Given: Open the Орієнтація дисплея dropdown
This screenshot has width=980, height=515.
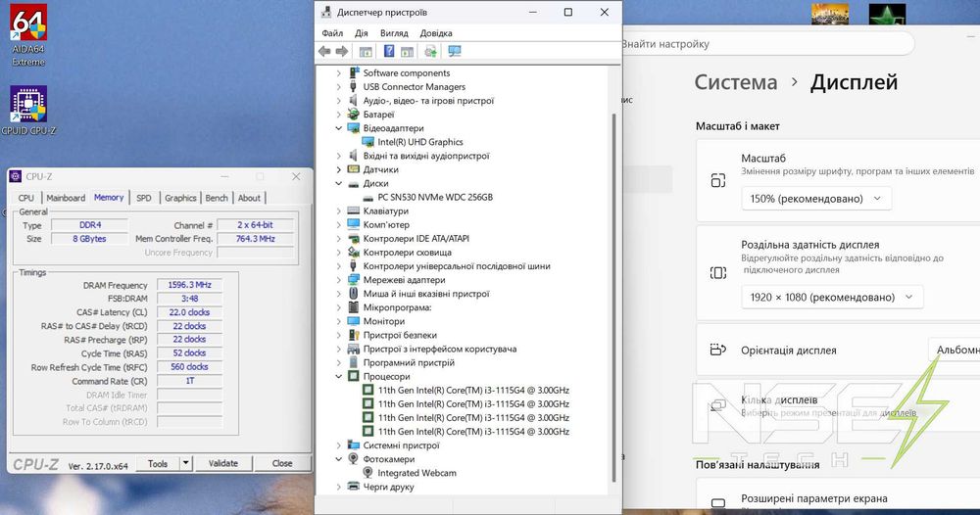Looking at the screenshot, I should point(954,351).
